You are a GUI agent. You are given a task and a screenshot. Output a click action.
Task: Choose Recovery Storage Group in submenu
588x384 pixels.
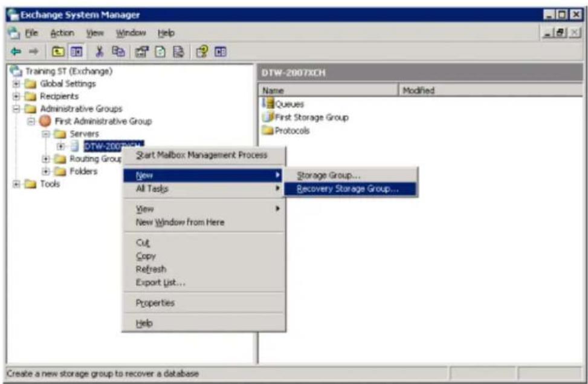(351, 189)
